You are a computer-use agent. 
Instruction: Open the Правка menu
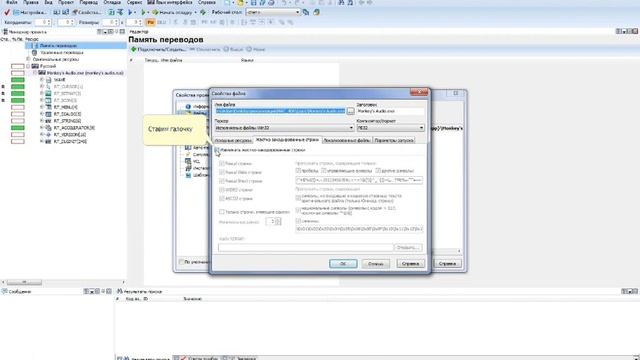click(31, 2)
